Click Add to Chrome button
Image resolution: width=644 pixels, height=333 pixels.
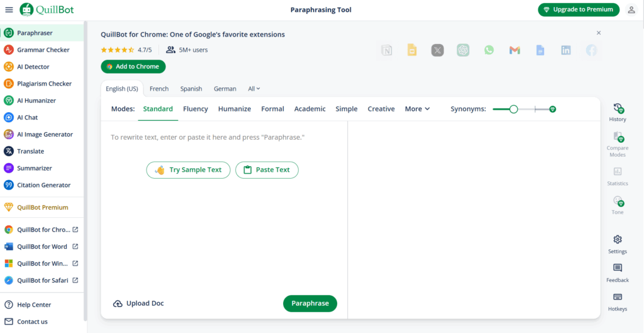pyautogui.click(x=133, y=67)
